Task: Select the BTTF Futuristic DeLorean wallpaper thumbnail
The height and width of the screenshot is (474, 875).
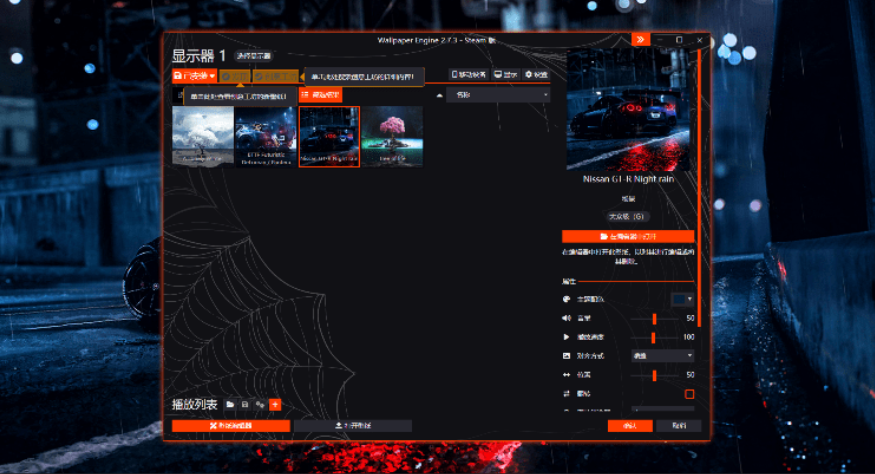Action: (266, 136)
